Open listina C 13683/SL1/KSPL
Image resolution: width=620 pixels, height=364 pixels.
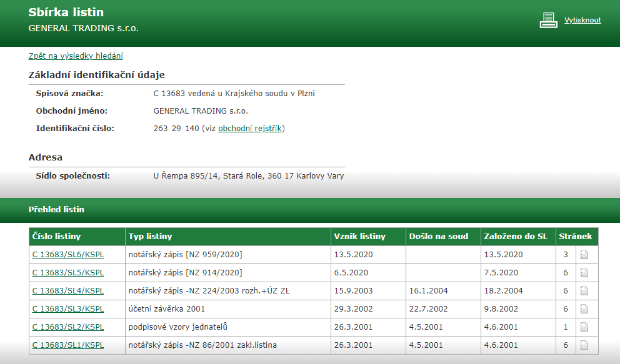[x=67, y=345]
